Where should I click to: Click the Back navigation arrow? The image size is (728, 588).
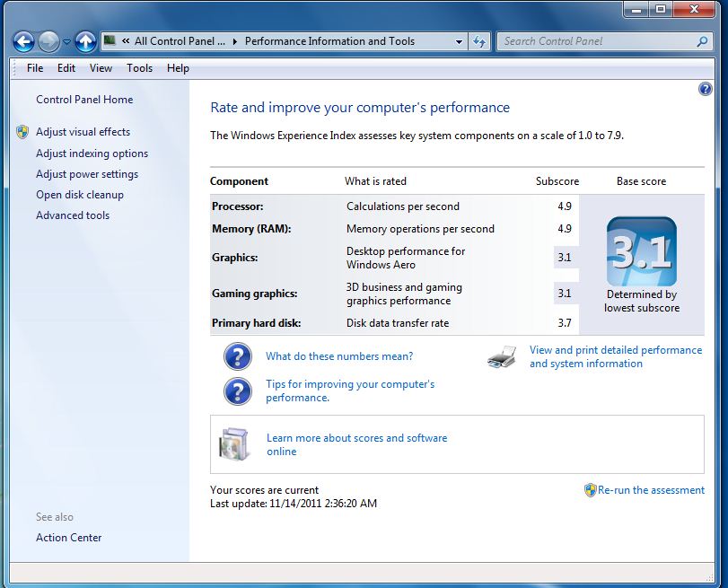point(23,42)
